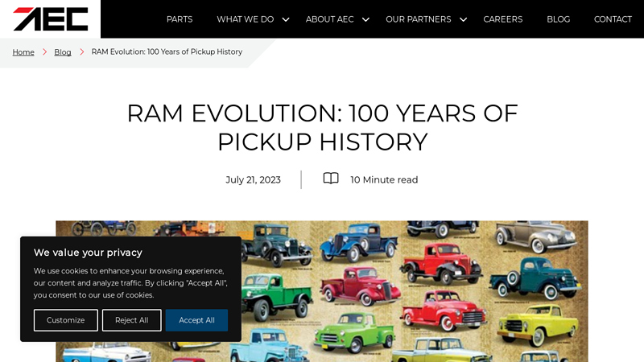Open the Blog nav item
Viewport: 644px width, 362px height.
click(558, 19)
